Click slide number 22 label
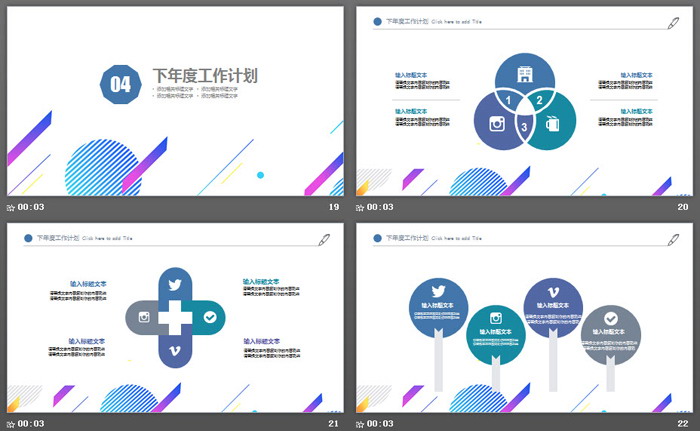 pos(683,424)
